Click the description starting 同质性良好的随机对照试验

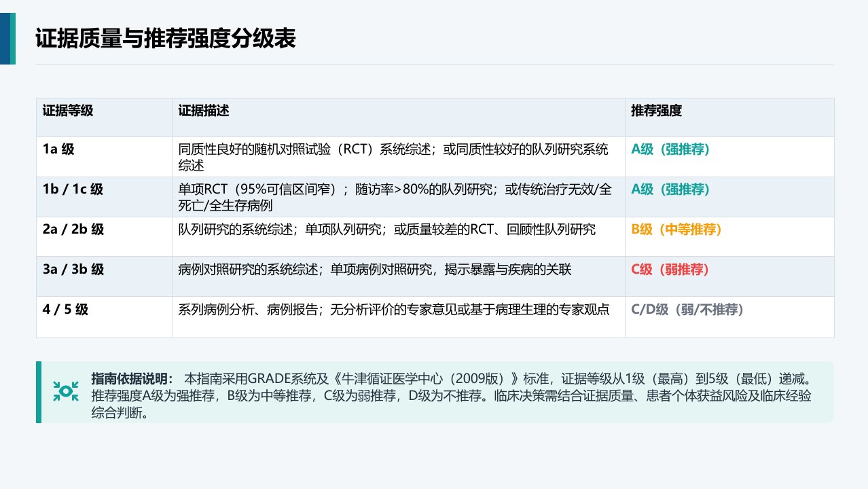coord(393,157)
